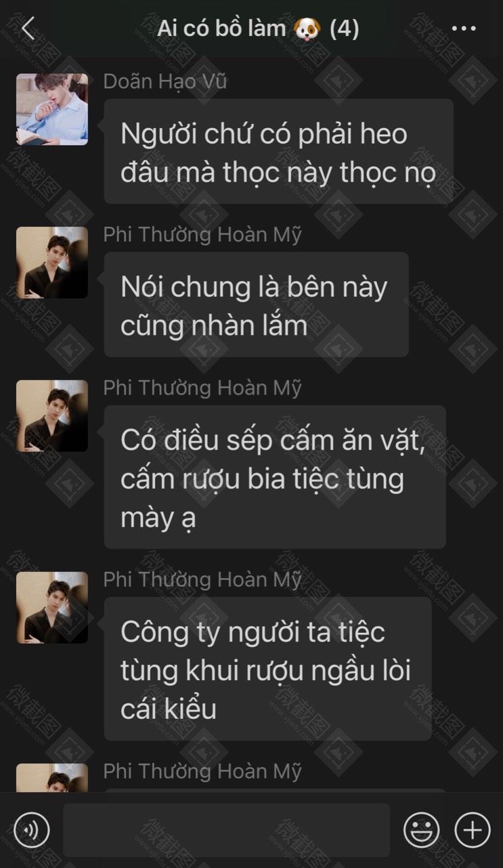Open Doãn Hạo Vũ's avatar
Viewport: 503px width, 868px height.
click(x=52, y=110)
